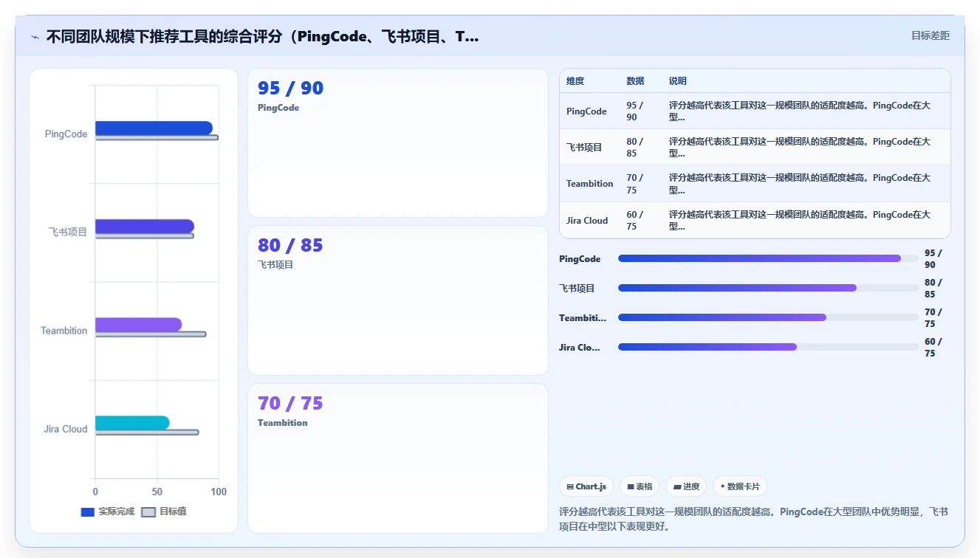Click the 飞书项目 actual bar in chart
980x558 pixels.
[145, 226]
